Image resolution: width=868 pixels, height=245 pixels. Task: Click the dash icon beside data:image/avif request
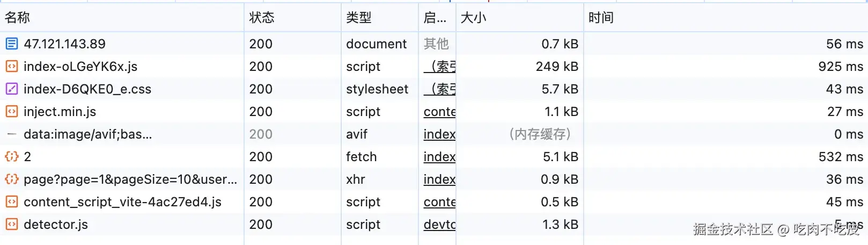12,134
